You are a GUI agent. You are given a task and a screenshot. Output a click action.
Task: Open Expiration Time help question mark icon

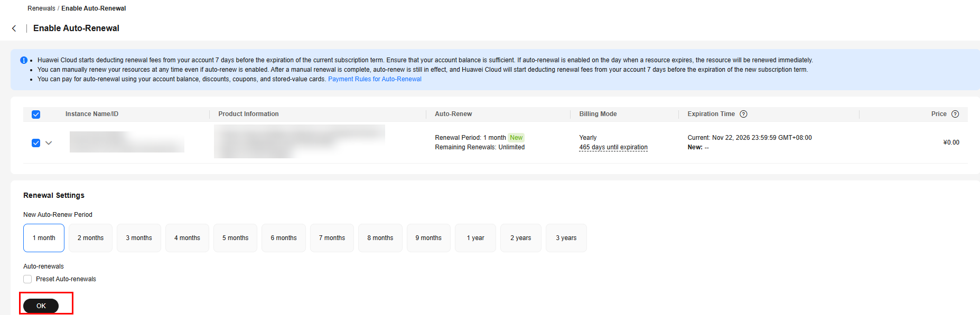coord(743,114)
